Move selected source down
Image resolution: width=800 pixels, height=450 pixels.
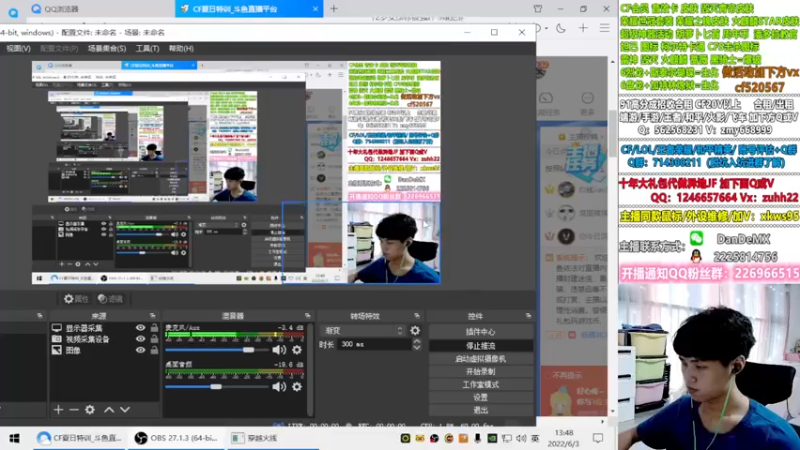(125, 410)
